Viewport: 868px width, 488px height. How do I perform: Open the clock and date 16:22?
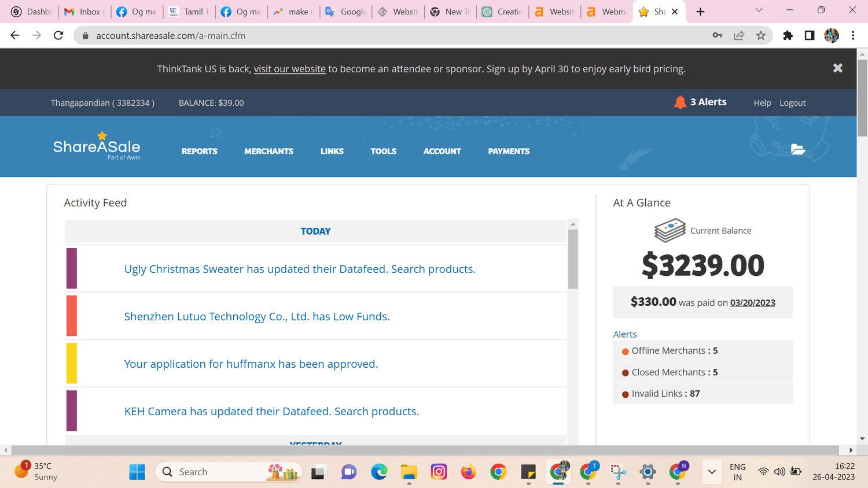click(x=833, y=471)
